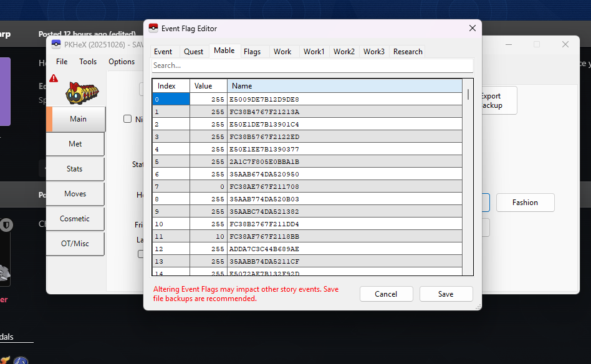The image size is (591, 364).
Task: Open the File menu in PKHeX
Action: (62, 62)
